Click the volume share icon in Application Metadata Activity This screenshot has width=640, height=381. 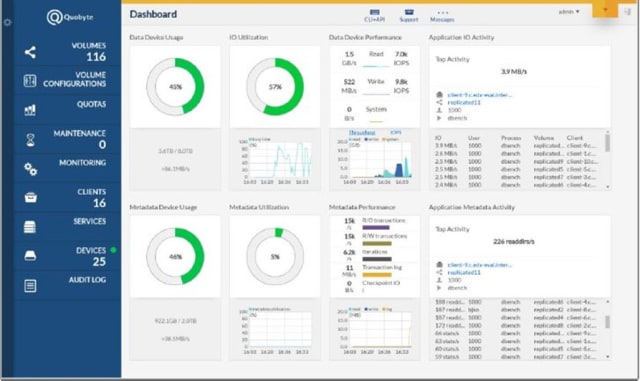pos(439,272)
